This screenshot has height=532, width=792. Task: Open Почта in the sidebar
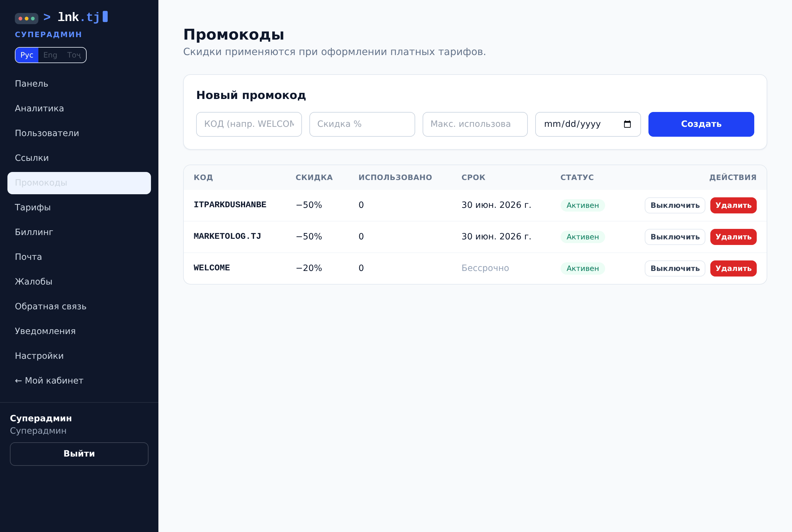click(79, 257)
